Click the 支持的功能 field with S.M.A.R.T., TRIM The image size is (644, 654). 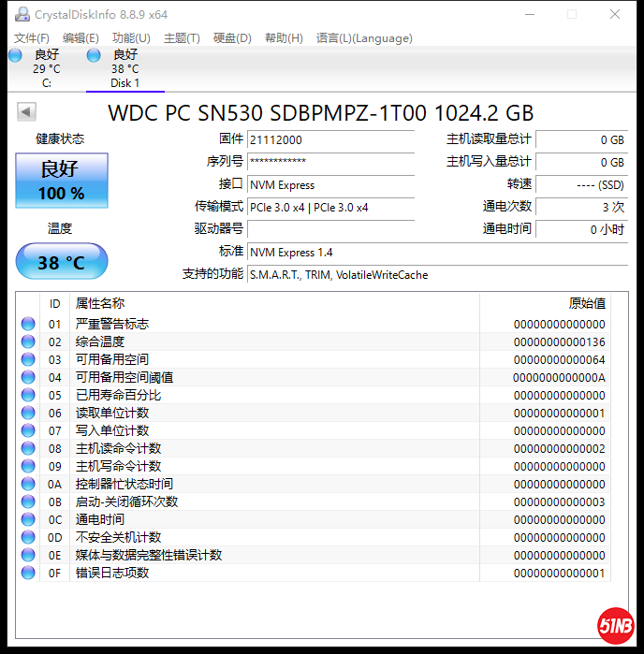click(x=437, y=275)
